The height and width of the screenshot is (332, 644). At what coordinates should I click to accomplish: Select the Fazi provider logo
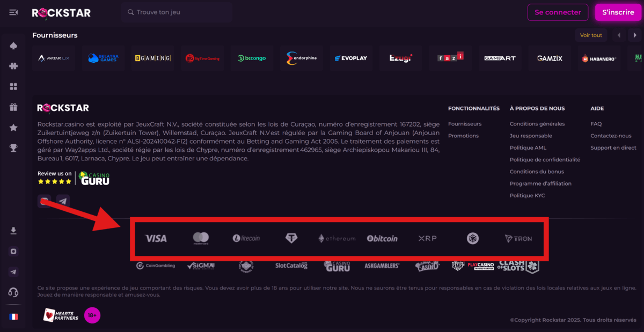click(x=450, y=58)
